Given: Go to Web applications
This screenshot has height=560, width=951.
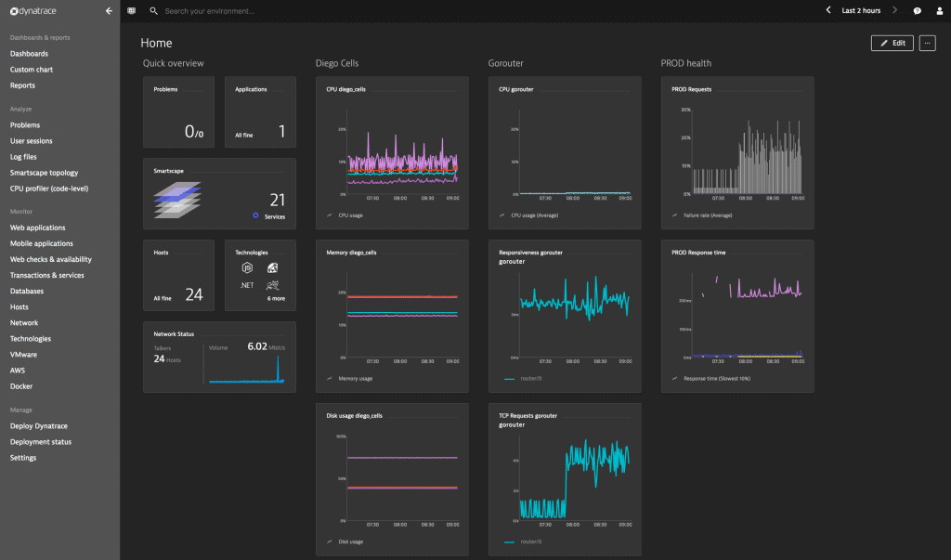Looking at the screenshot, I should 37,228.
